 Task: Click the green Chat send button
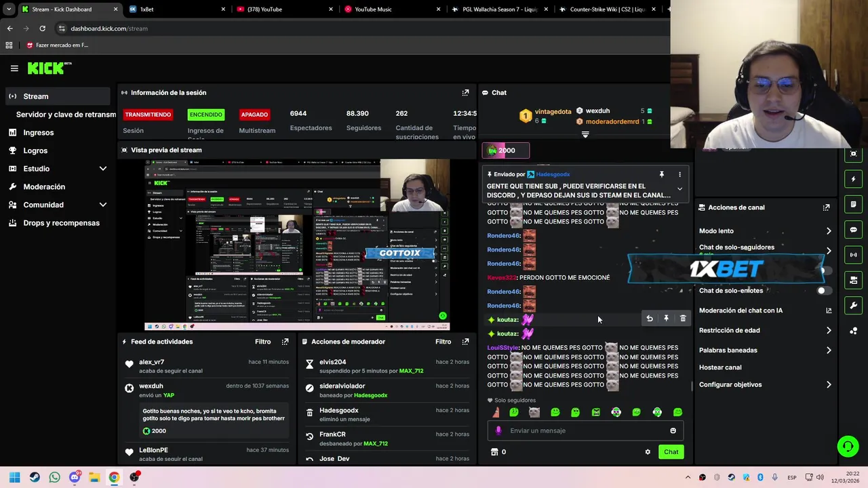[x=671, y=452]
